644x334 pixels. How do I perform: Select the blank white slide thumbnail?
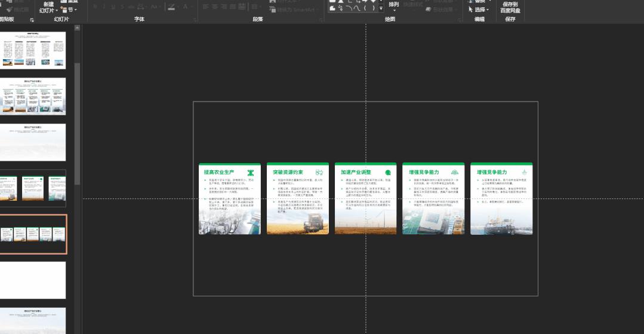pos(33,280)
